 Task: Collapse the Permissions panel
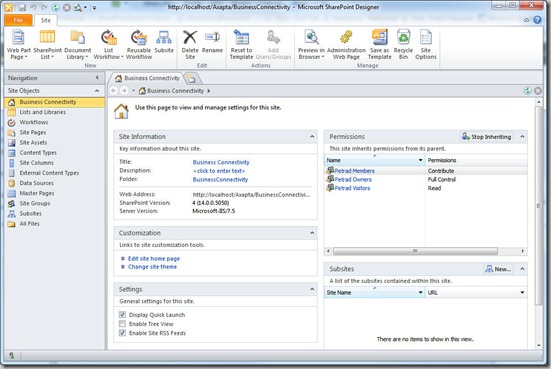[x=522, y=136]
